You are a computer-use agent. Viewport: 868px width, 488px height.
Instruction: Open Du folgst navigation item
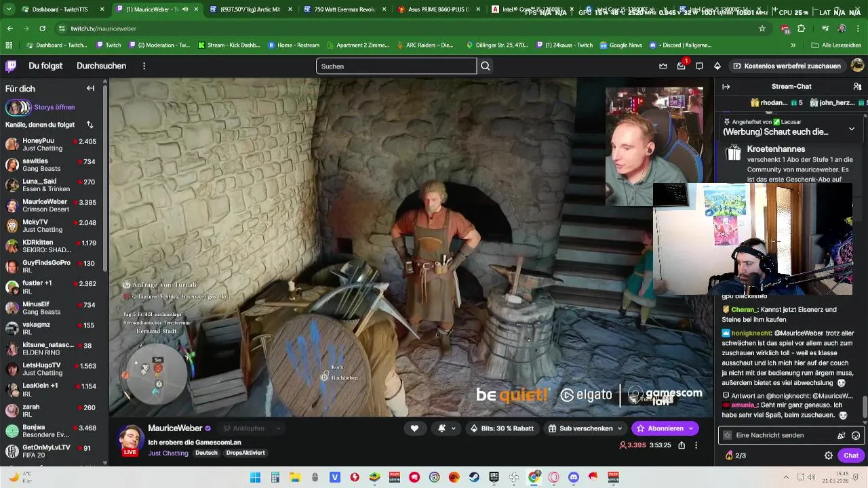click(45, 66)
